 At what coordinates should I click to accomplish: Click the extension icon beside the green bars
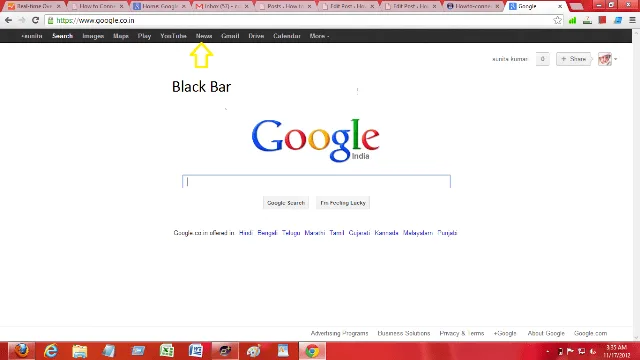click(x=587, y=20)
